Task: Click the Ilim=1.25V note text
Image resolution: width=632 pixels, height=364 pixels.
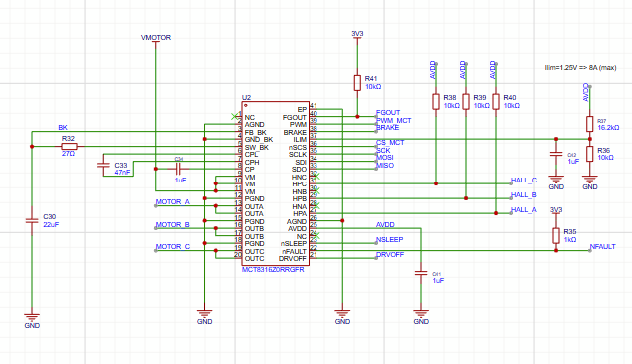Action: (x=580, y=67)
